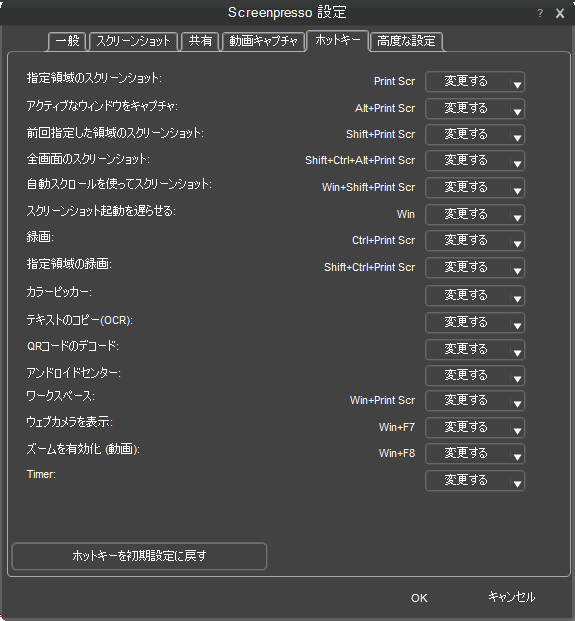Click 変更する for 指定領域のスクリーンショット
The width and height of the screenshot is (575, 621).
(x=466, y=82)
